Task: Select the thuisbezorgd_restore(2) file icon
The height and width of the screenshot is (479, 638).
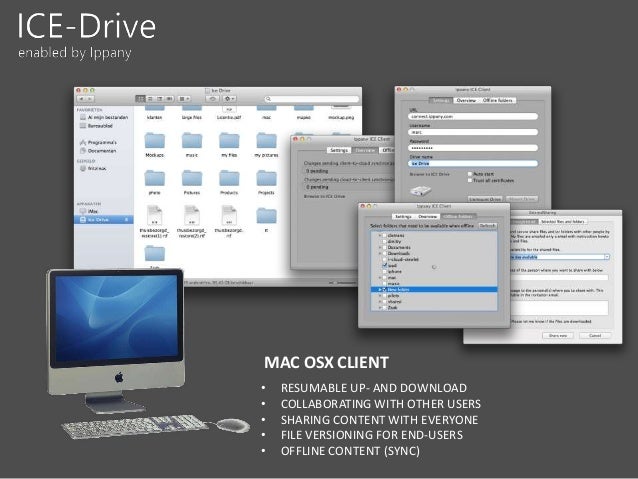Action: tap(192, 215)
